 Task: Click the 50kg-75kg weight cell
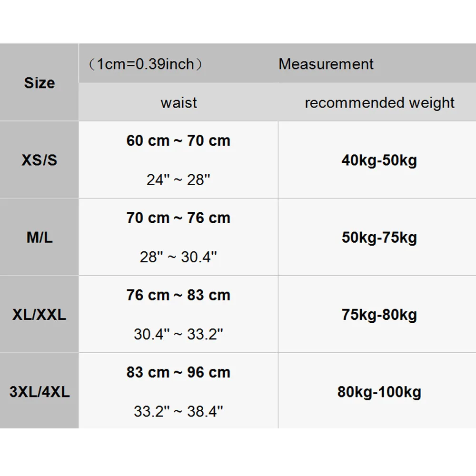coord(379,237)
